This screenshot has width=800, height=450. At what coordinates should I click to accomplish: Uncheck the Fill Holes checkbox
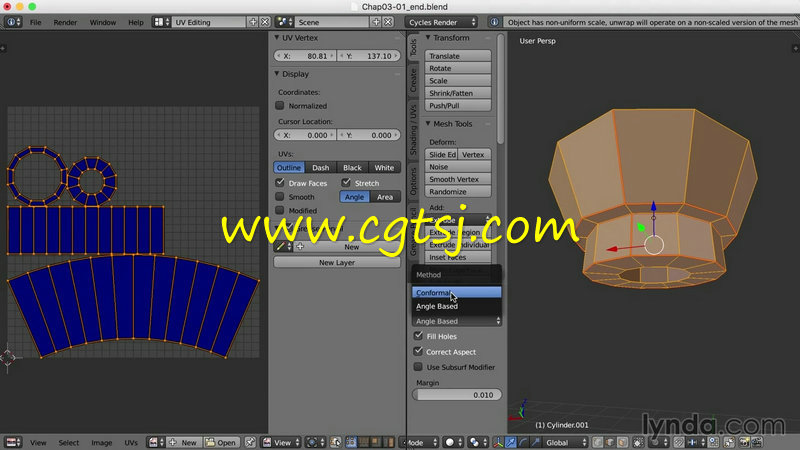[x=418, y=336]
